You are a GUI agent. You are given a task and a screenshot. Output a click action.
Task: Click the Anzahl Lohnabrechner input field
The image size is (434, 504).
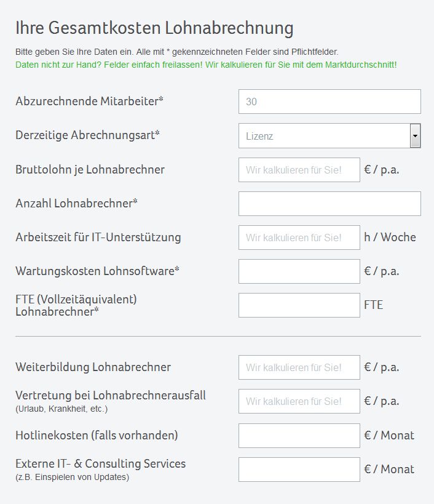point(329,204)
